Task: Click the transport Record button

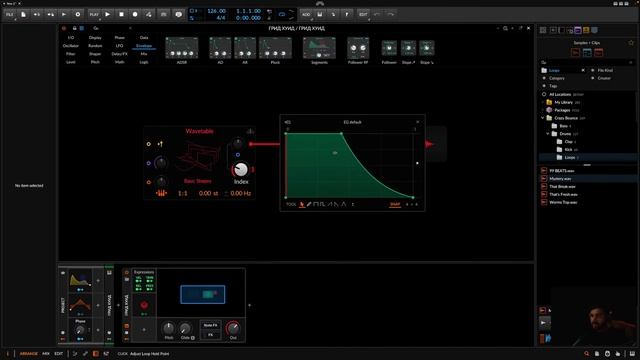Action: pyautogui.click(x=135, y=14)
